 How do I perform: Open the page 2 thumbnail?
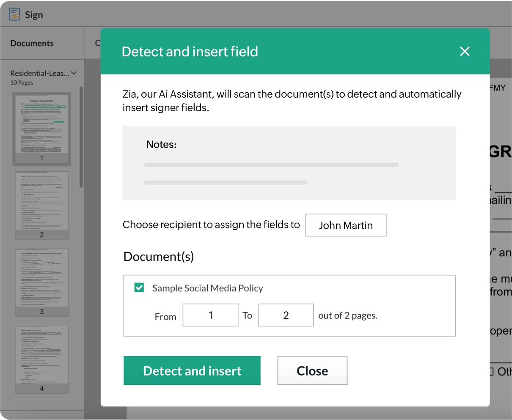pos(41,203)
